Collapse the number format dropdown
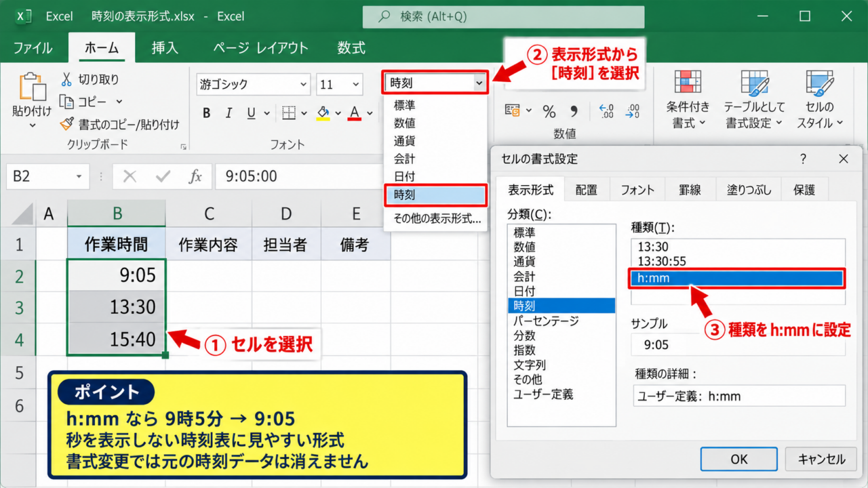Image resolution: width=868 pixels, height=488 pixels. click(479, 83)
